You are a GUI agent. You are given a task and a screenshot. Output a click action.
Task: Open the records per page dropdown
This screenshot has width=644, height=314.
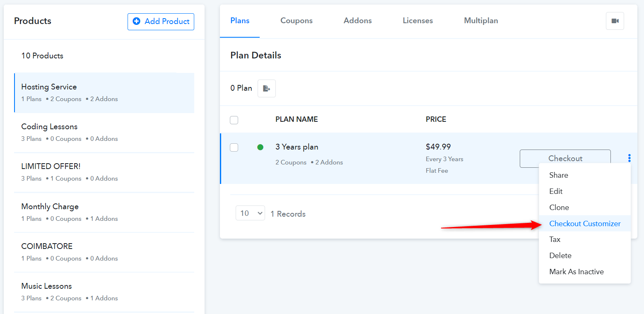(250, 213)
